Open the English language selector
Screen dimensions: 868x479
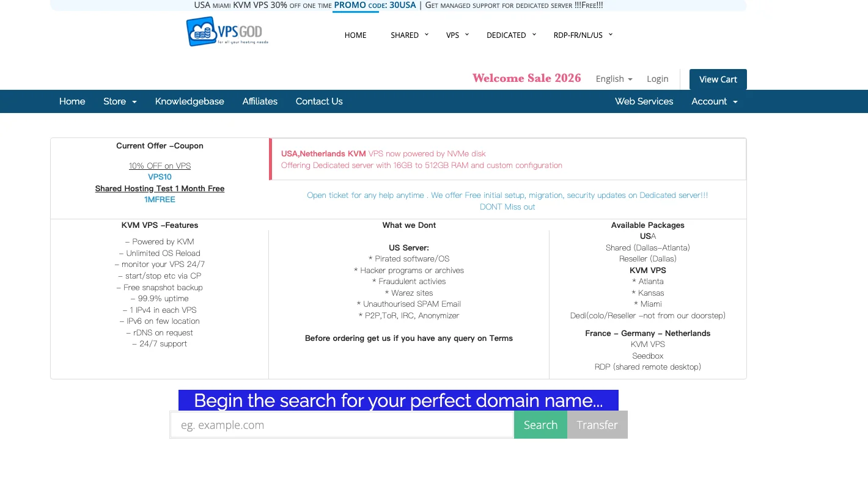coord(614,79)
